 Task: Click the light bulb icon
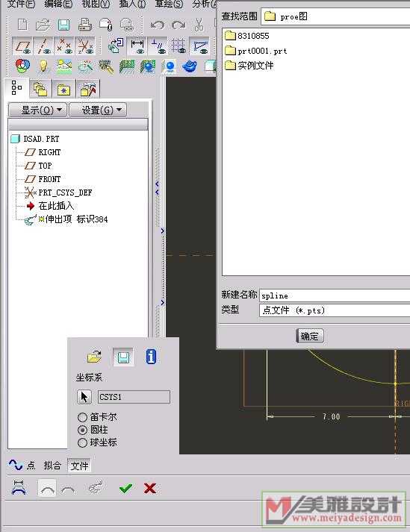(x=43, y=66)
